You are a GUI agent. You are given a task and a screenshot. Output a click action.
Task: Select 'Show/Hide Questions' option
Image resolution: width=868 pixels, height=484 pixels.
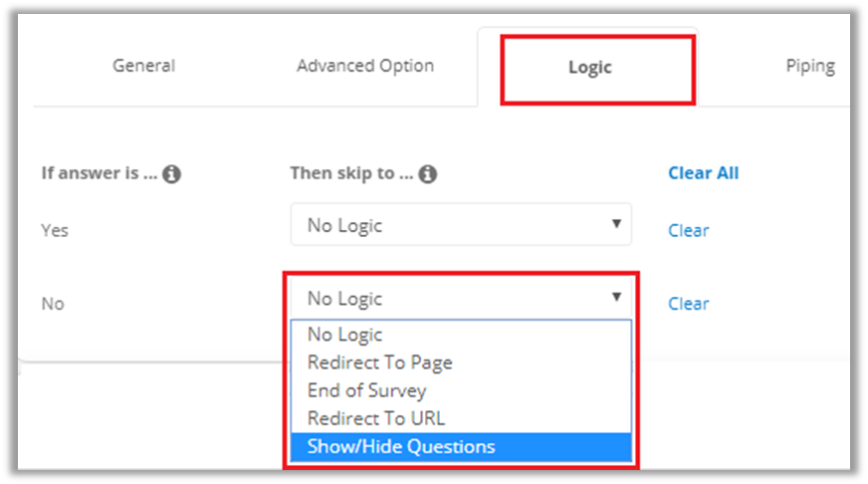coord(400,446)
